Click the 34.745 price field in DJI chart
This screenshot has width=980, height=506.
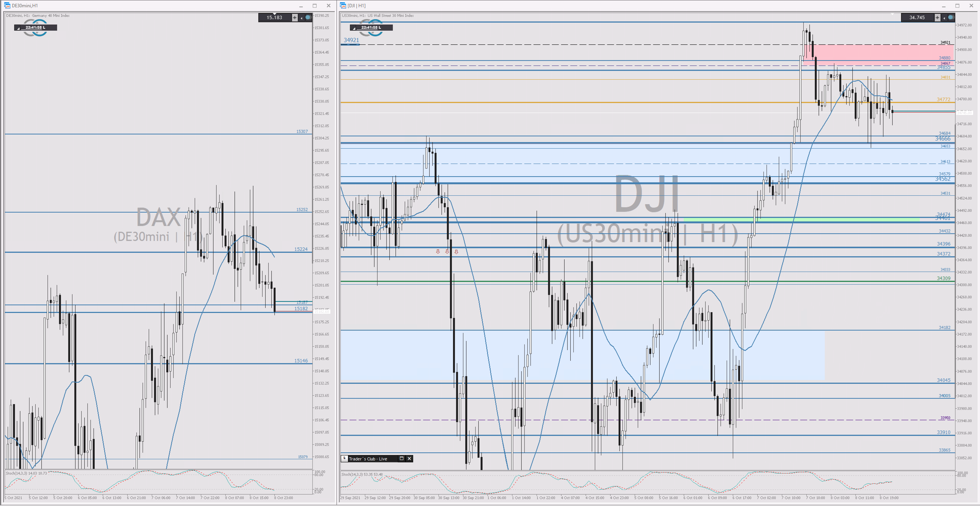(917, 17)
